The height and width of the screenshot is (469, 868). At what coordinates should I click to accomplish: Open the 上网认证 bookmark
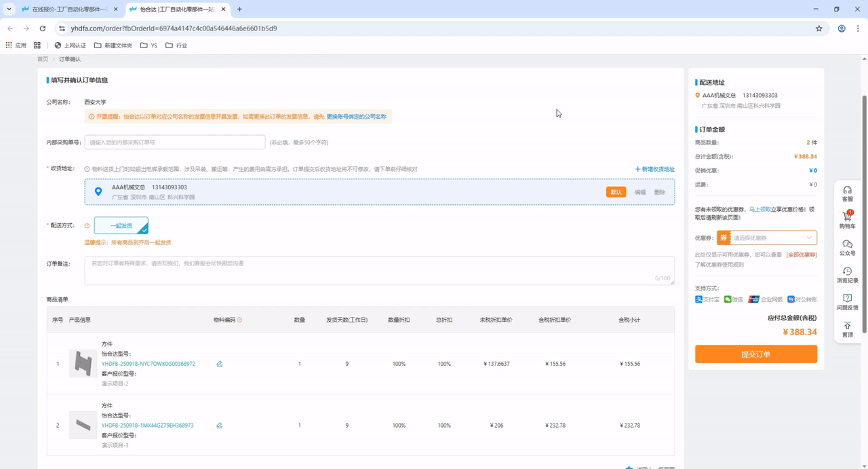click(x=70, y=45)
